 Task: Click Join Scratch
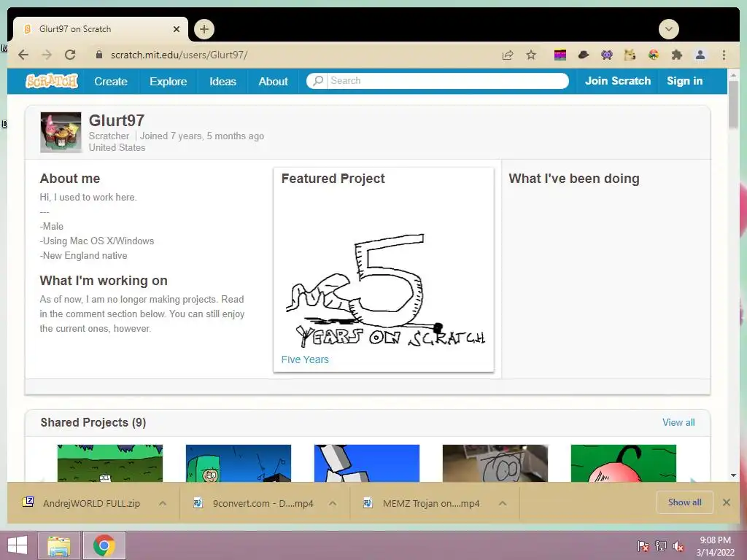[x=618, y=81]
